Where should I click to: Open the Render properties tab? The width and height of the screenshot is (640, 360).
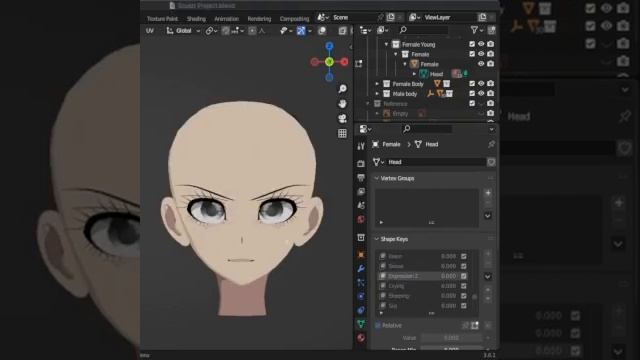[361, 164]
